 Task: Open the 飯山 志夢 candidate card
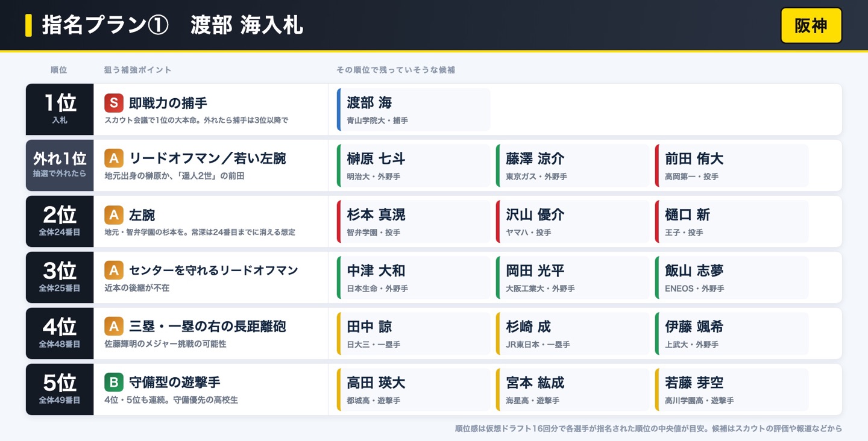(x=732, y=278)
